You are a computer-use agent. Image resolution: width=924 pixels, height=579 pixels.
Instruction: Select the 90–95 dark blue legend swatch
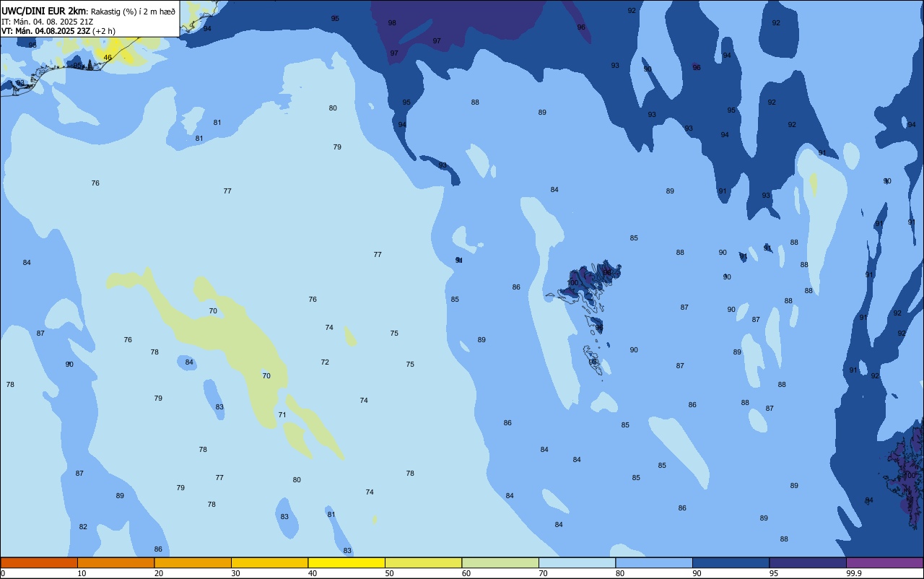click(x=731, y=562)
